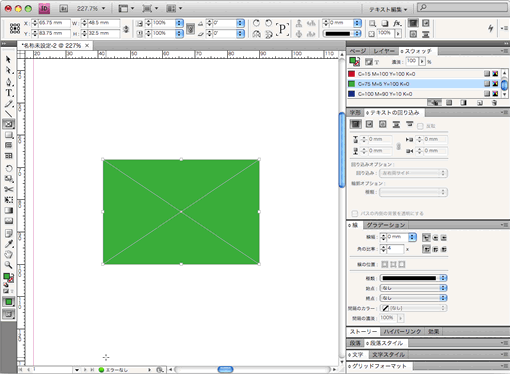The image size is (510, 374).
Task: Click the search field in title bar
Action: point(462,7)
